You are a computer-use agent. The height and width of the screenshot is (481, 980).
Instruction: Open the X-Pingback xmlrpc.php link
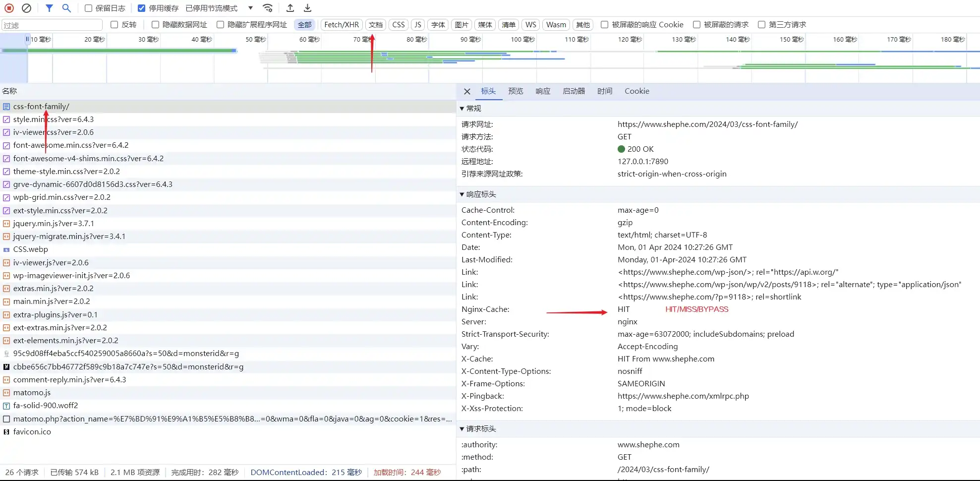coord(683,396)
